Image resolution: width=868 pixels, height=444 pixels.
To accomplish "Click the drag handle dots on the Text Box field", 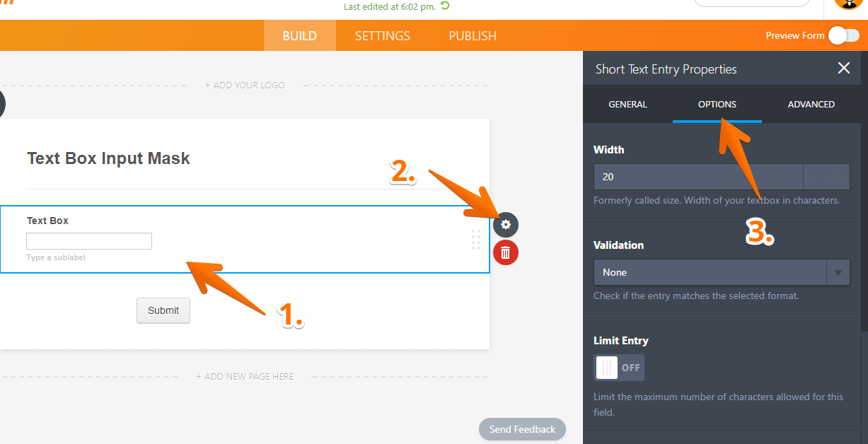I will click(x=476, y=240).
